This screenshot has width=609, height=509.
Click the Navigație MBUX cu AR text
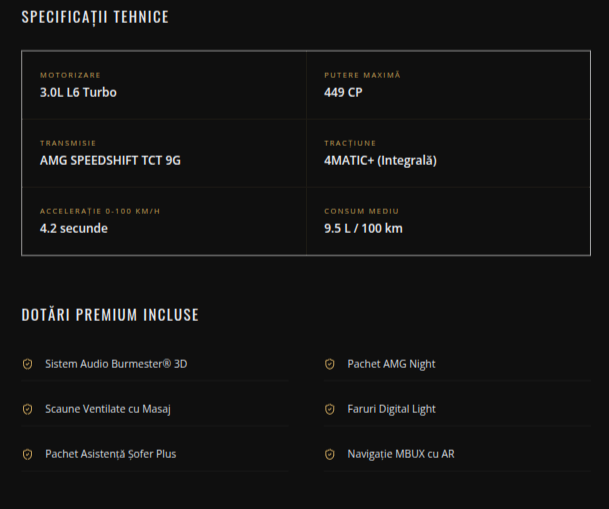tap(401, 454)
